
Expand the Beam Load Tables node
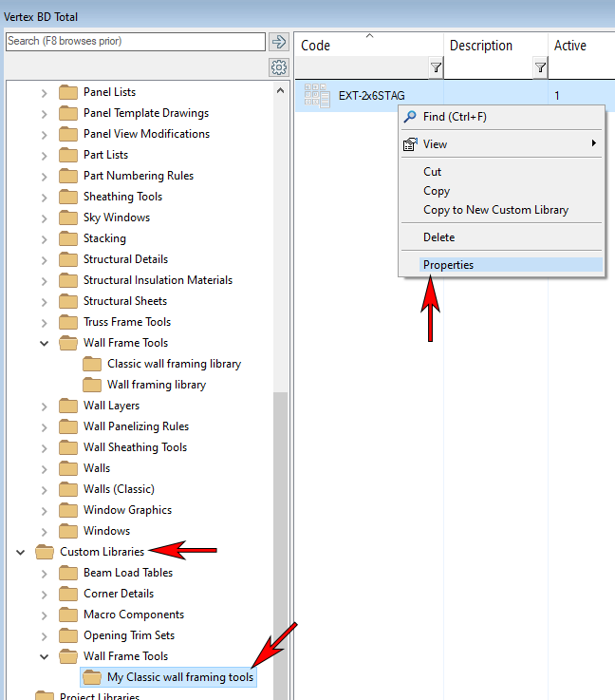click(x=45, y=574)
